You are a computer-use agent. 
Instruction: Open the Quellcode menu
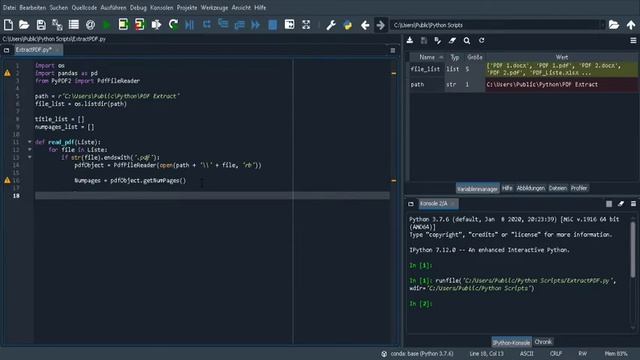84,7
